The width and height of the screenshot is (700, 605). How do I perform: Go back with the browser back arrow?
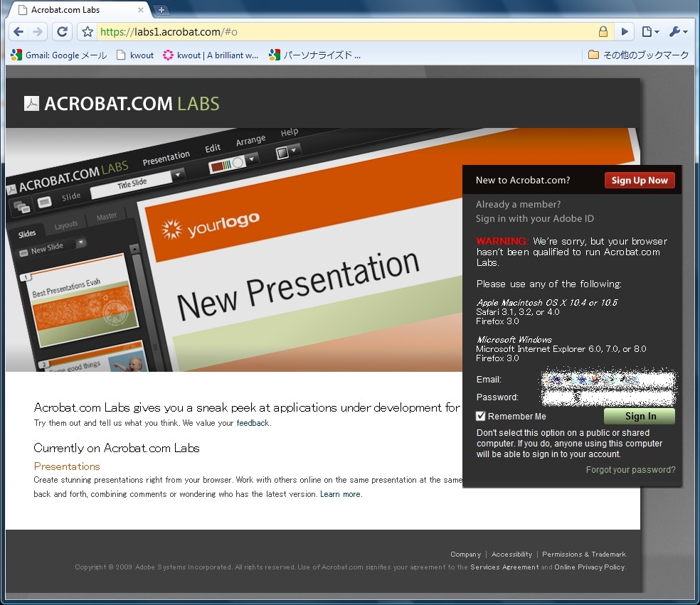pos(18,32)
